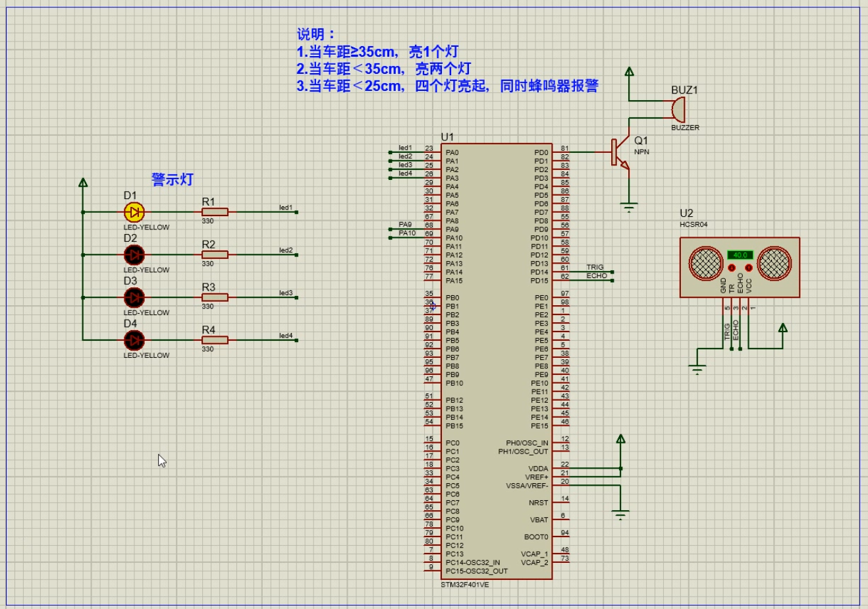Click the BOOT0 pin name on U1
The height and width of the screenshot is (609, 868).
[536, 537]
